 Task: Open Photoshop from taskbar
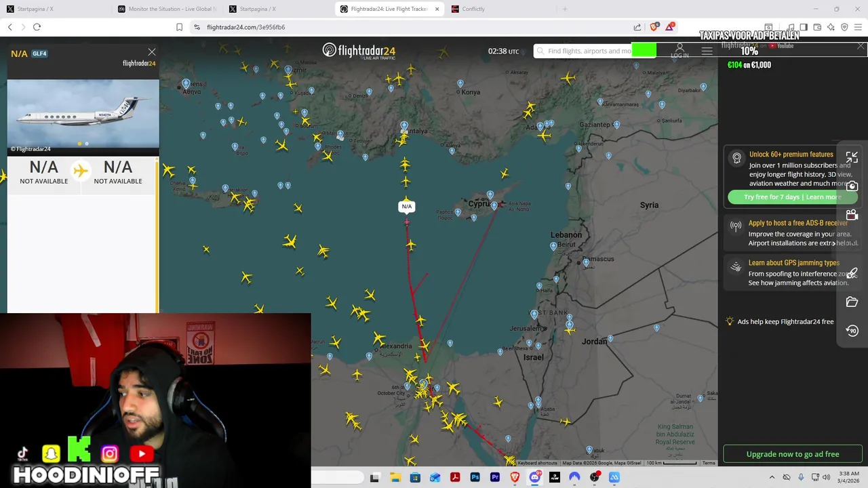coord(475,477)
